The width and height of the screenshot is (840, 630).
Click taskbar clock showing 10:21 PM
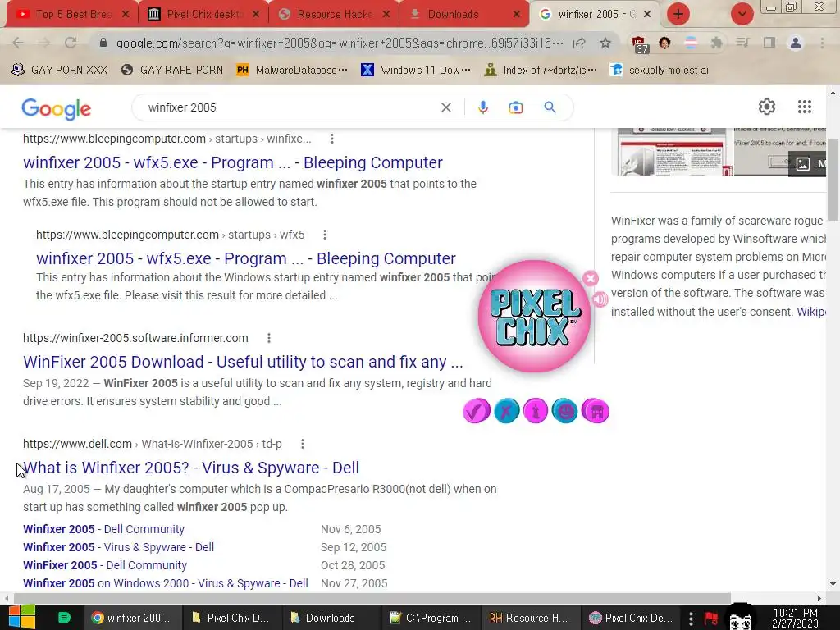point(795,618)
